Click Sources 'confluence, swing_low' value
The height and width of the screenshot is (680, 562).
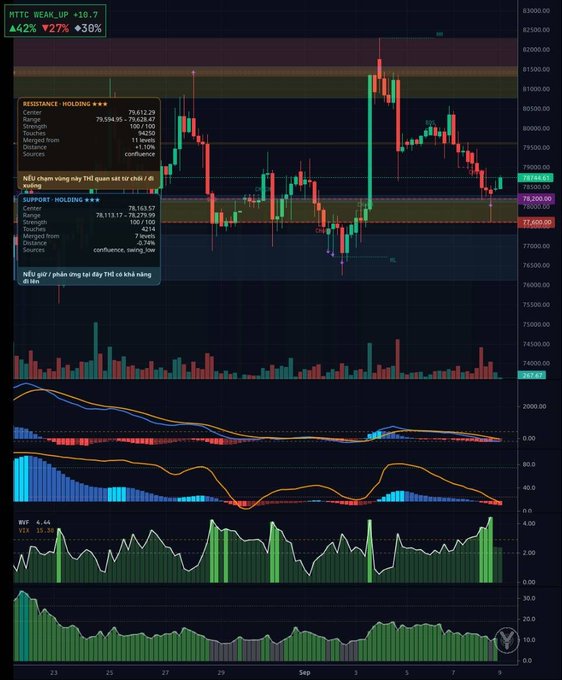tap(124, 250)
